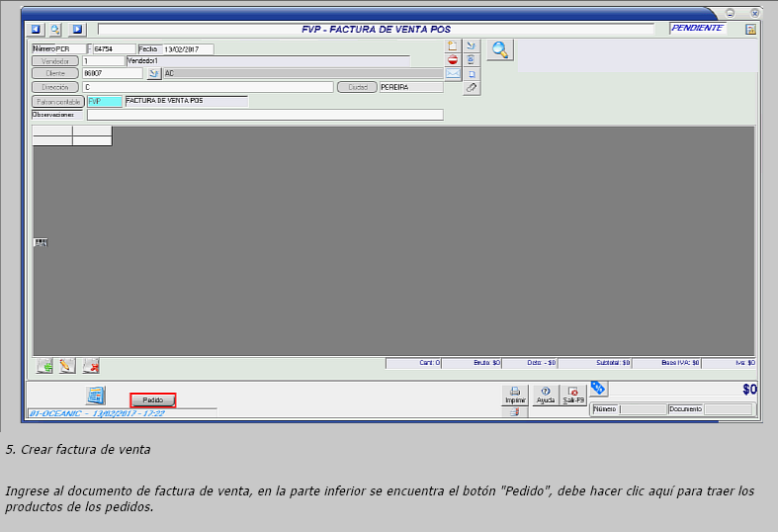Click the add item row icon
Image resolution: width=778 pixels, height=532 pixels.
coord(44,365)
